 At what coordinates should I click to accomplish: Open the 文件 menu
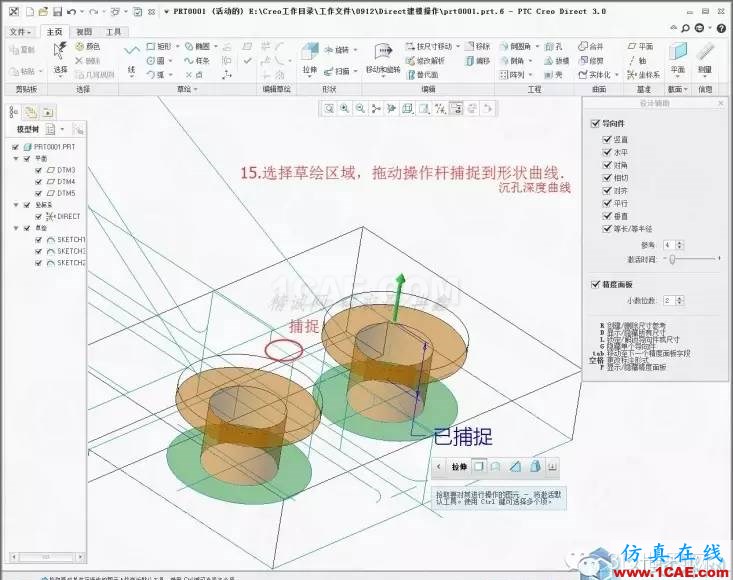(20, 32)
